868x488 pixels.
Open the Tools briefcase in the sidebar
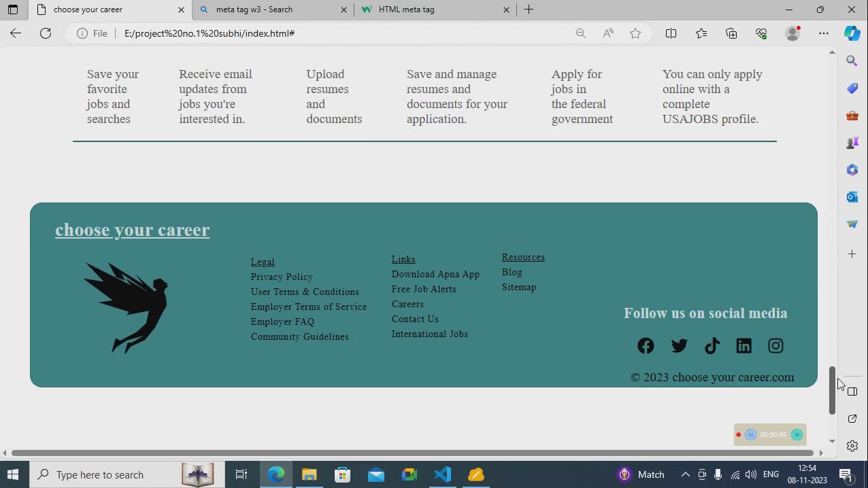(x=852, y=116)
